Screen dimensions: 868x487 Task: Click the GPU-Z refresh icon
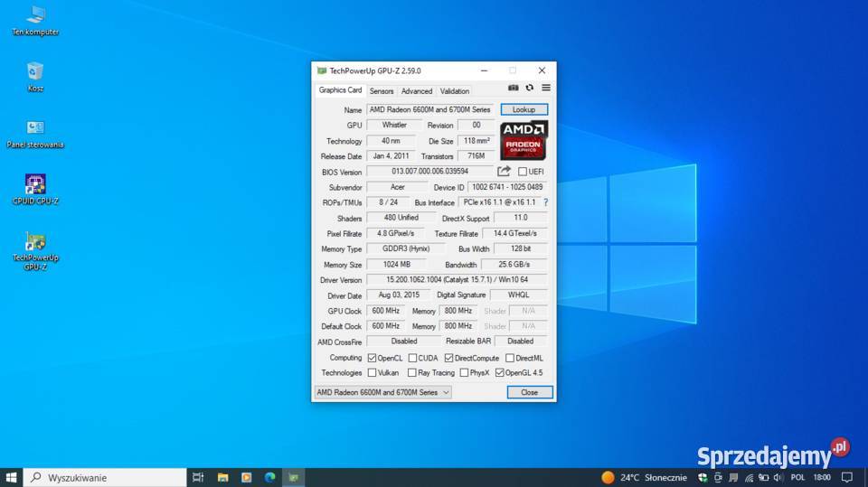point(530,88)
